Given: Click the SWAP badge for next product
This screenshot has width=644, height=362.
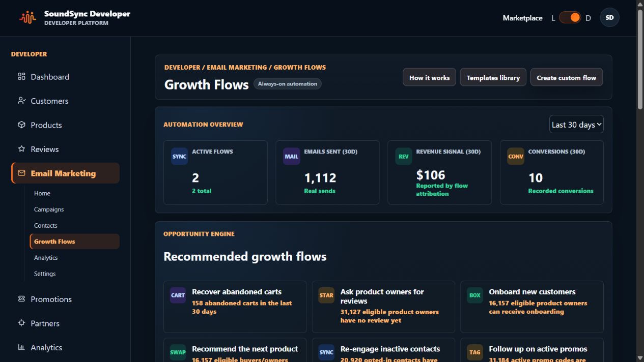Looking at the screenshot, I should point(178,352).
